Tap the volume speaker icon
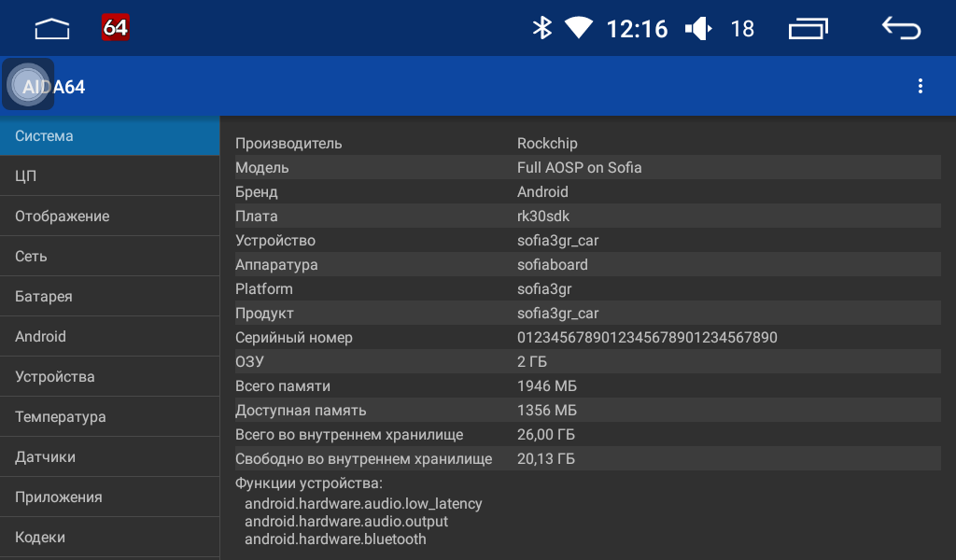Image resolution: width=956 pixels, height=560 pixels. (x=698, y=29)
